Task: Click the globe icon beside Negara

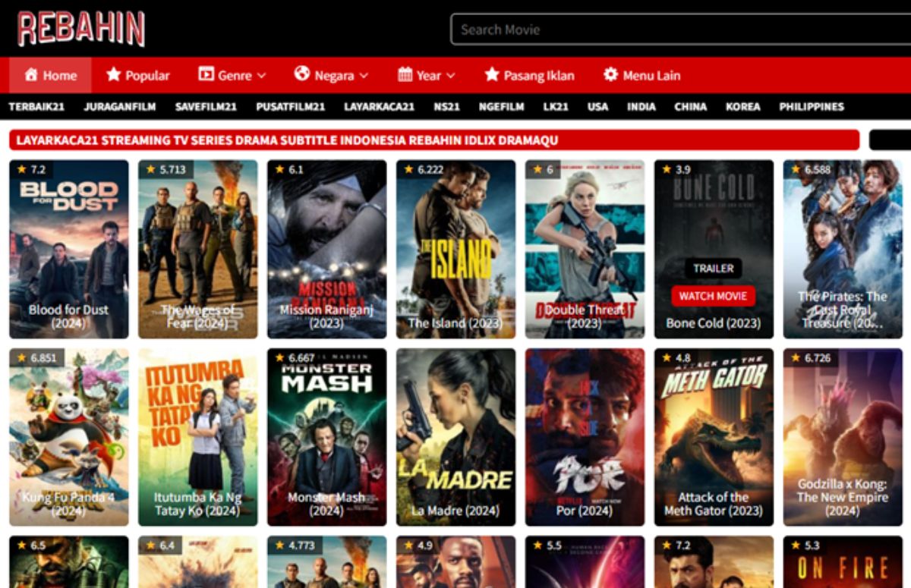Action: (302, 74)
